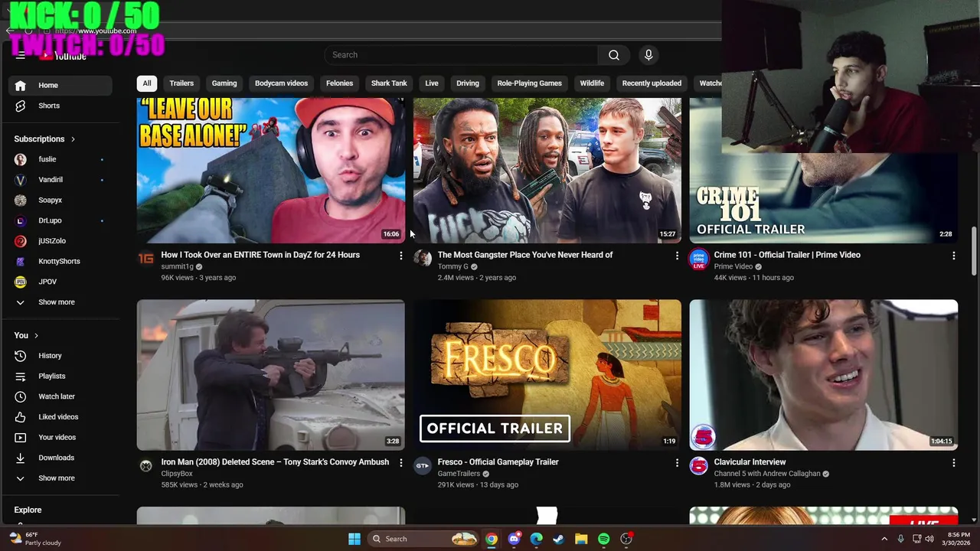Open the DayZ town takeover video thumbnail

[271, 171]
